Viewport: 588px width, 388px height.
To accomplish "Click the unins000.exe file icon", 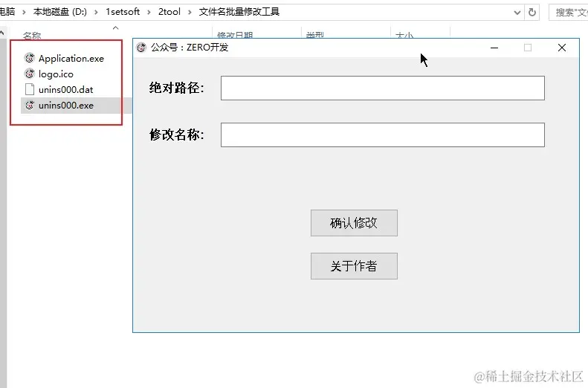I will point(30,105).
